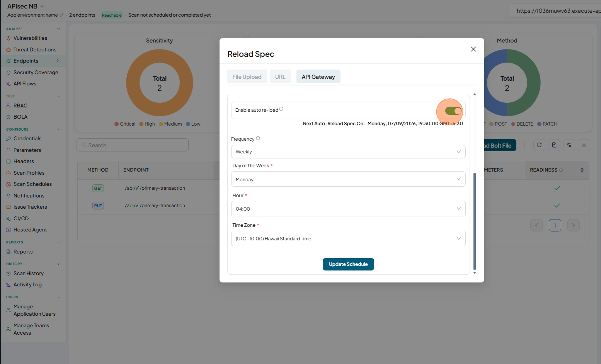Image resolution: width=601 pixels, height=364 pixels.
Task: Open the Time Zone dropdown
Action: (x=348, y=238)
